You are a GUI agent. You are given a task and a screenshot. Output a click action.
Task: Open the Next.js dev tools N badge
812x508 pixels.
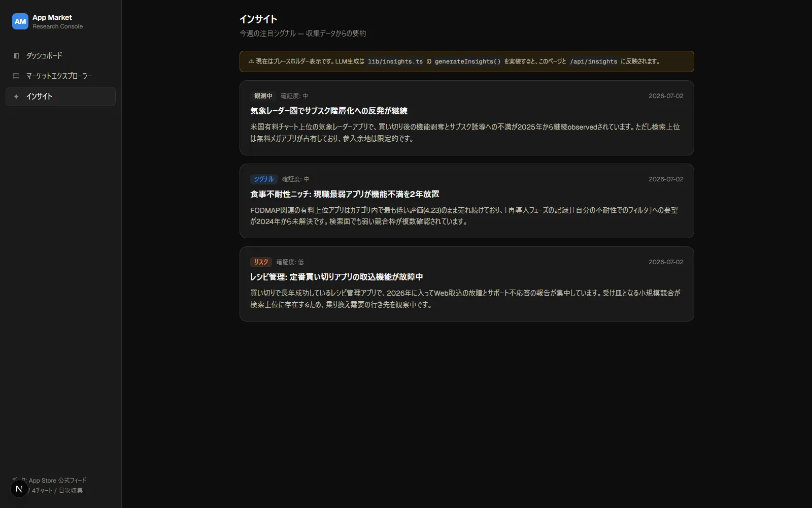point(19,489)
